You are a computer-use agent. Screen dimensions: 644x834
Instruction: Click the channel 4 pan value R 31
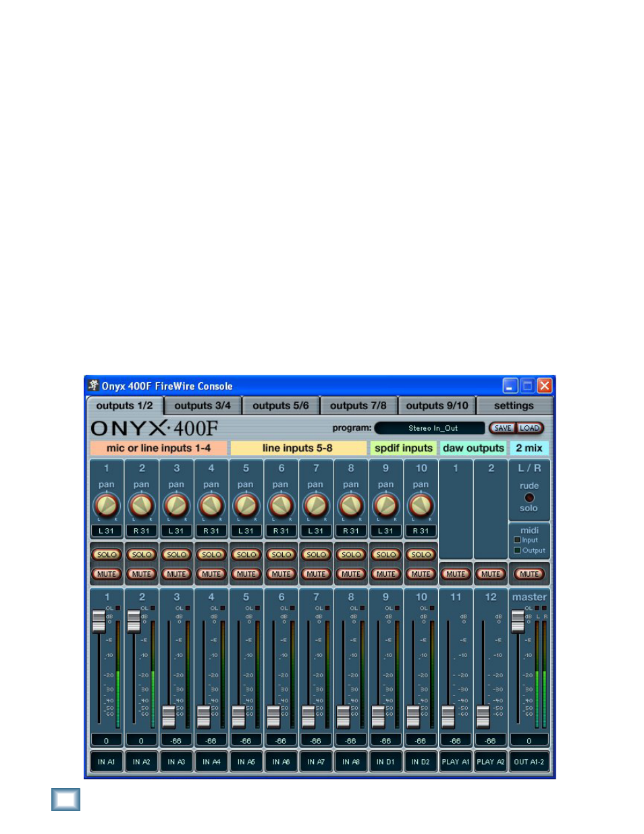[x=211, y=531]
